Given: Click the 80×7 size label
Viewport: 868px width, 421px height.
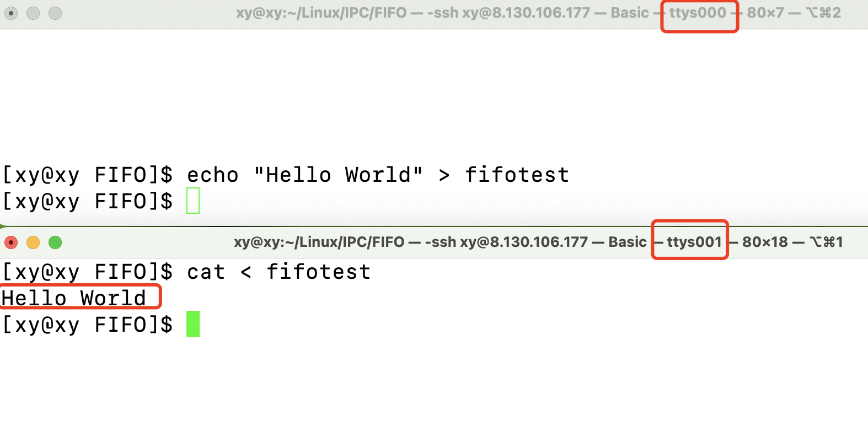Looking at the screenshot, I should click(765, 13).
